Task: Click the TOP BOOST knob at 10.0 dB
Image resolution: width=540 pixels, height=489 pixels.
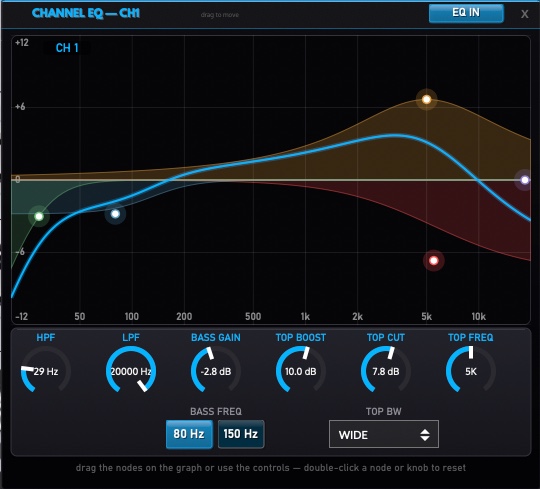Action: pos(301,371)
